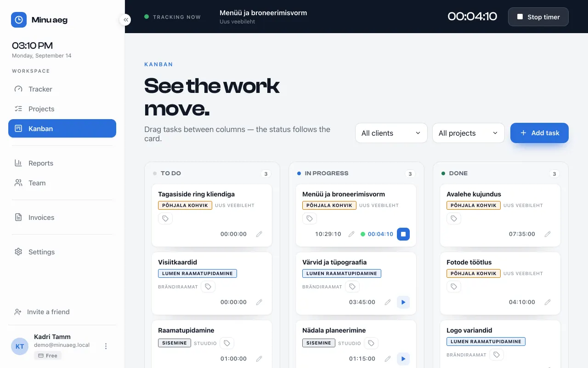
Task: Add a tag to Tagasiside ring kliendiga
Action: (x=165, y=218)
